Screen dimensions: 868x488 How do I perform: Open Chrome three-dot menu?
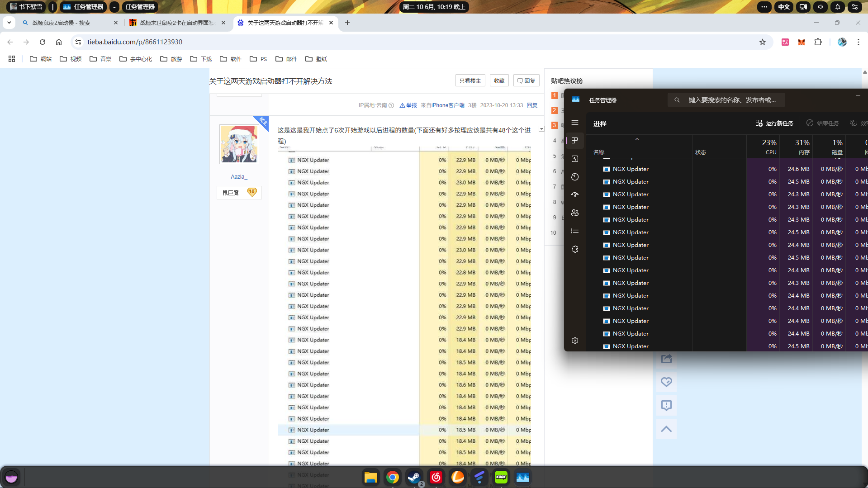point(858,42)
